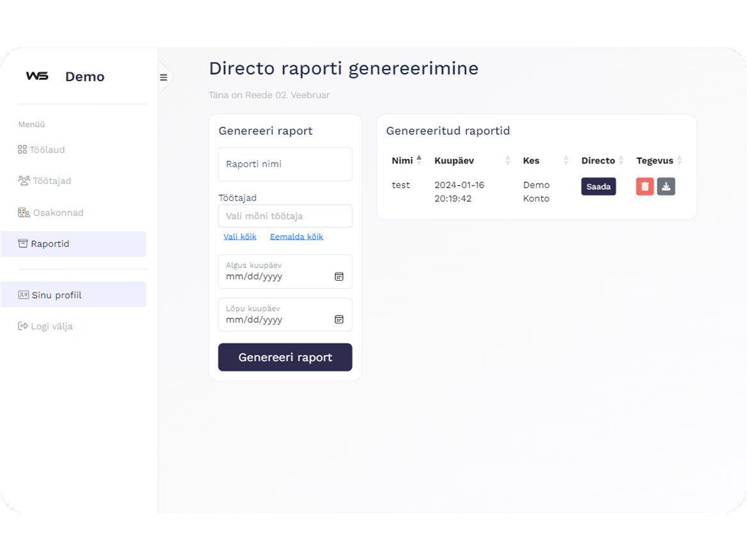Click the 'Demo Konto' cell
747x560 pixels.
(x=537, y=191)
